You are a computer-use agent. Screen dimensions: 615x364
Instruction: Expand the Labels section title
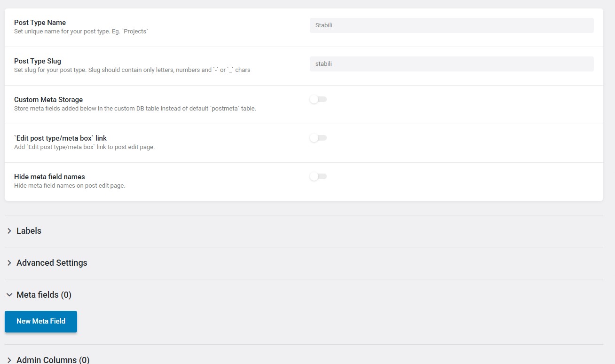[x=29, y=231]
